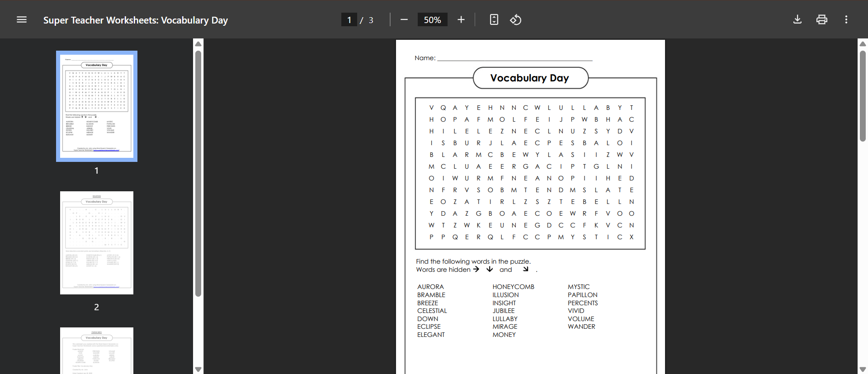Click the page 1 number label under thumbnail
Screen dimensions: 868x374
96,170
